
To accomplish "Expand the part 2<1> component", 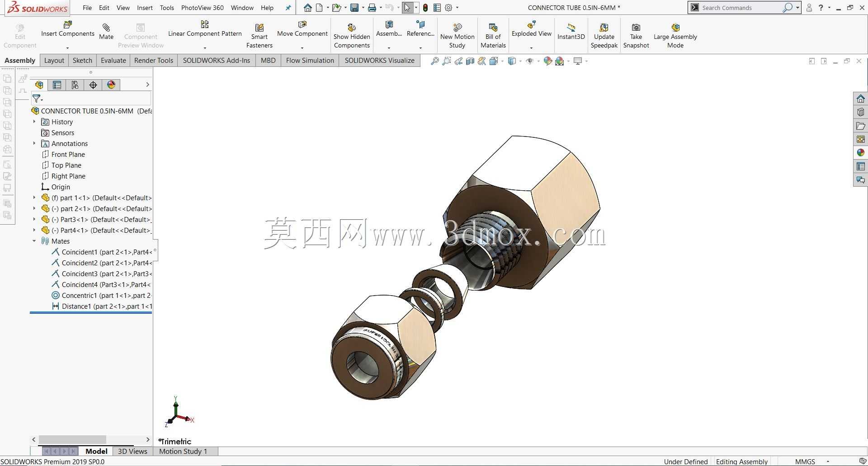I will [x=34, y=208].
